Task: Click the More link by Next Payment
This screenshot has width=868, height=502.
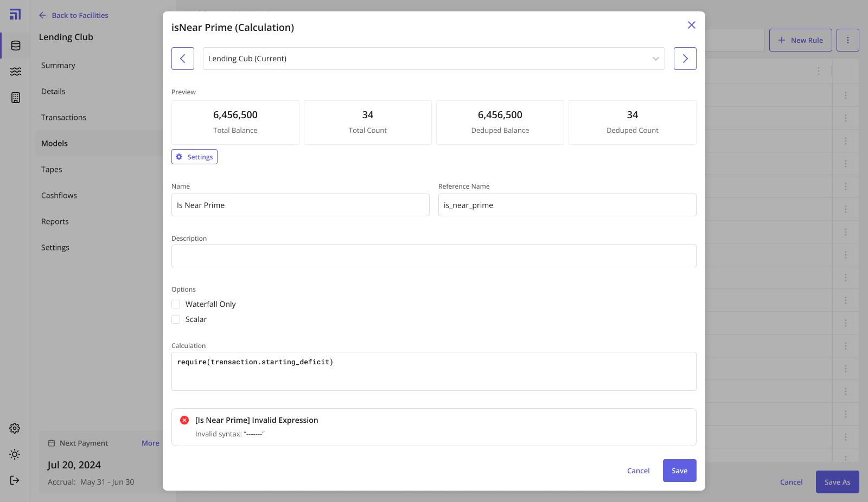Action: click(150, 443)
